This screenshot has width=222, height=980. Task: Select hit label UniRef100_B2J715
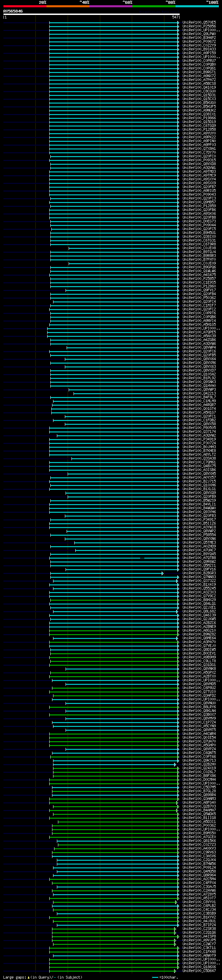[x=199, y=481]
